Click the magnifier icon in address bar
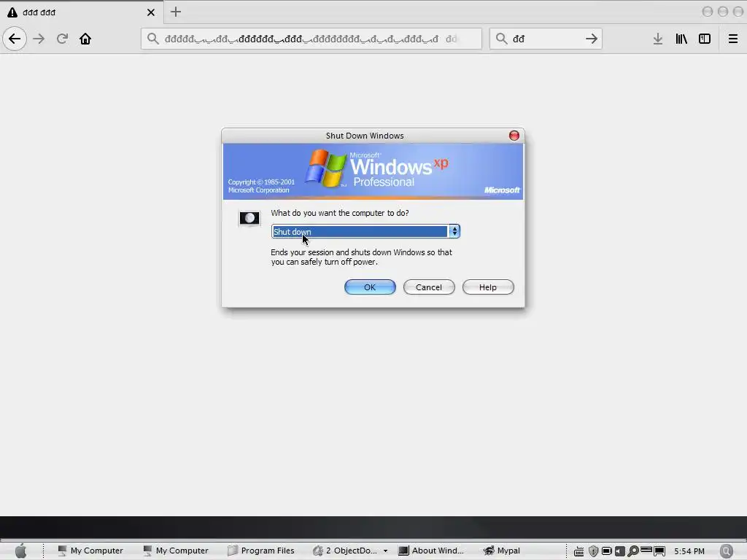This screenshot has width=747, height=560. pyautogui.click(x=152, y=39)
